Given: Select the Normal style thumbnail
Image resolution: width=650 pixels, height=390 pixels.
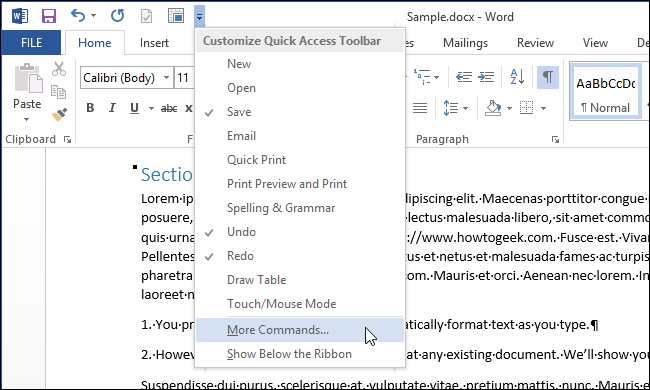Looking at the screenshot, I should pyautogui.click(x=605, y=91).
